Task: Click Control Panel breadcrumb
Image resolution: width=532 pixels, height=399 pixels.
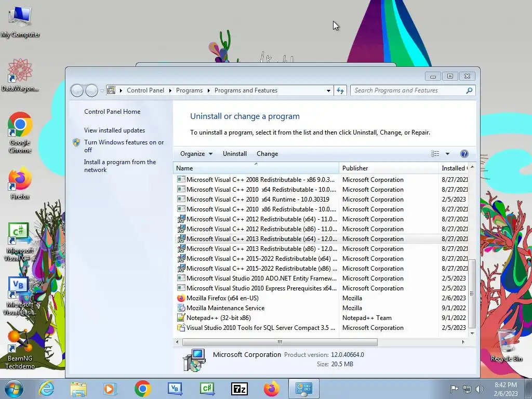Action: pos(145,90)
